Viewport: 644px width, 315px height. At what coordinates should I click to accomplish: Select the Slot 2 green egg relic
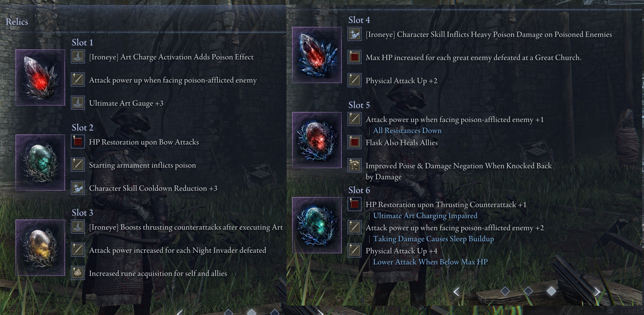pyautogui.click(x=40, y=163)
